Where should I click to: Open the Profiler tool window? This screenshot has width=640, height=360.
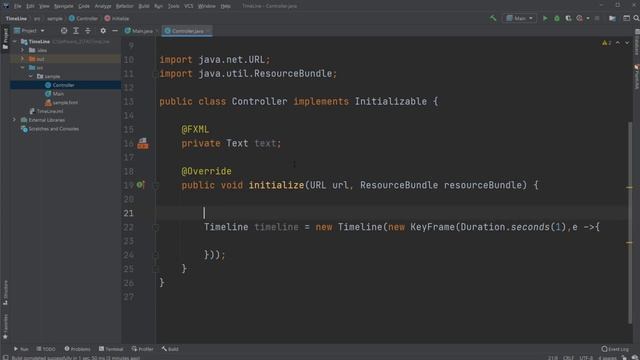click(142, 349)
